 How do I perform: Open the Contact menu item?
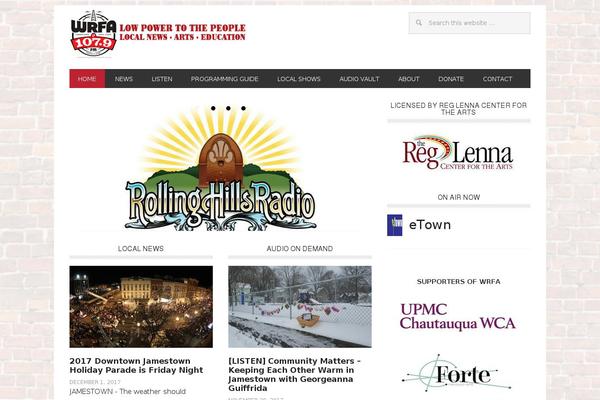[497, 79]
